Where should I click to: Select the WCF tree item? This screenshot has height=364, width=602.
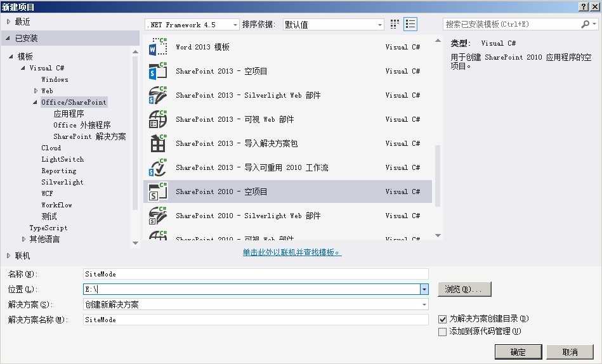pyautogui.click(x=47, y=193)
